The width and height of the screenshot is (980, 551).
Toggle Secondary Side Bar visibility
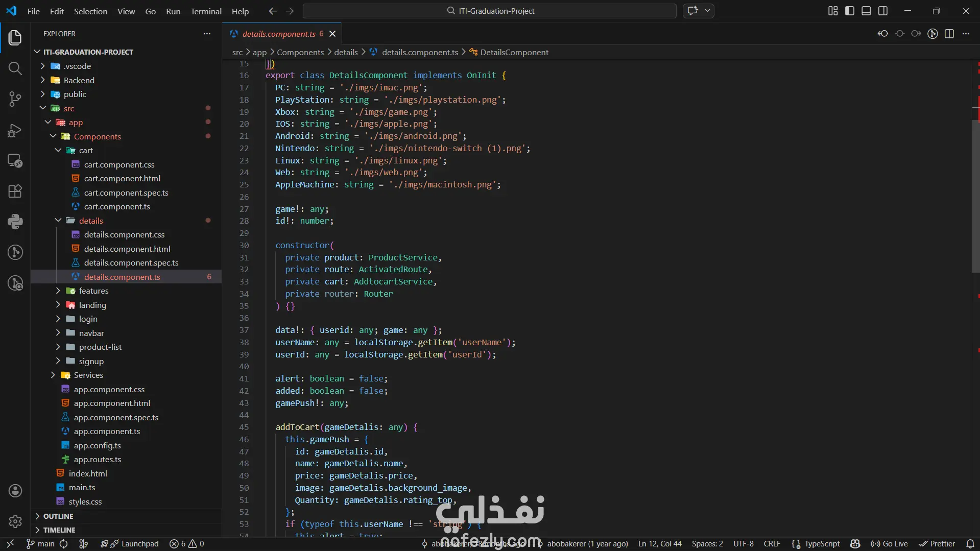tap(882, 11)
